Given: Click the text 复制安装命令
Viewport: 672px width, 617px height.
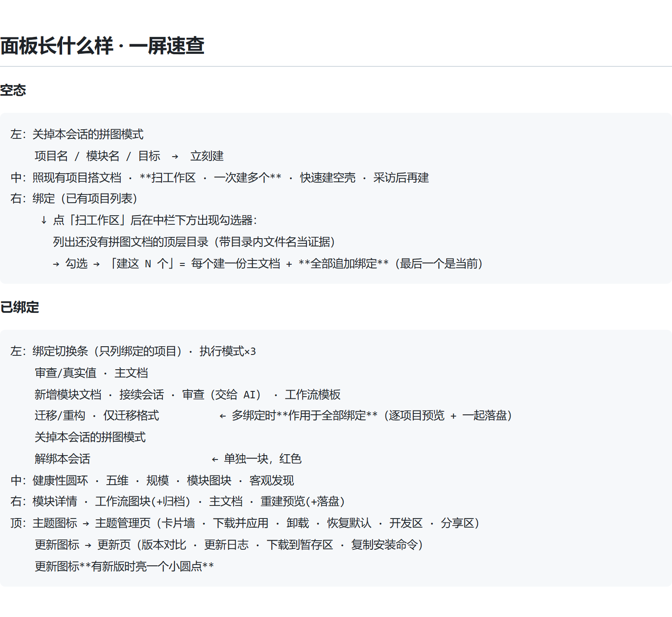Looking at the screenshot, I should [385, 545].
